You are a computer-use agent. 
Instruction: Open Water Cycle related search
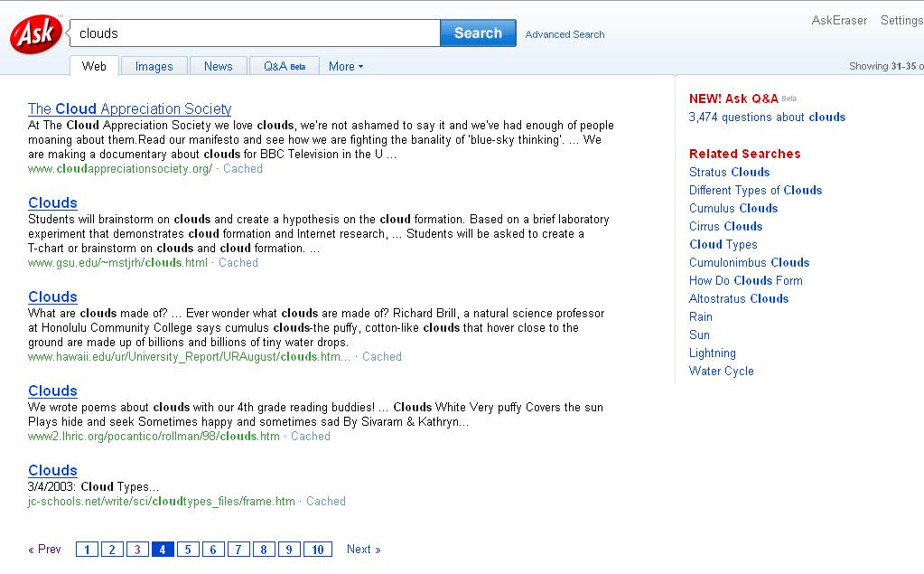[722, 371]
